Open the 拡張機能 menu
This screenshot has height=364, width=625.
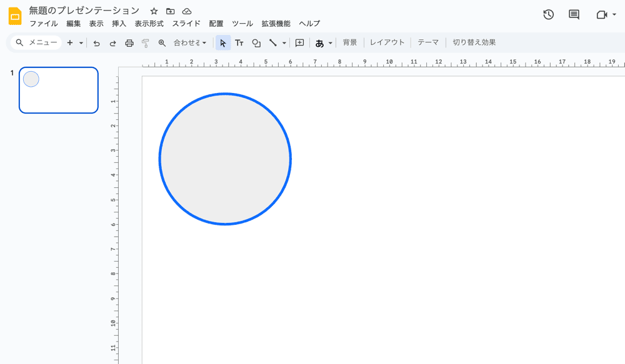click(276, 24)
